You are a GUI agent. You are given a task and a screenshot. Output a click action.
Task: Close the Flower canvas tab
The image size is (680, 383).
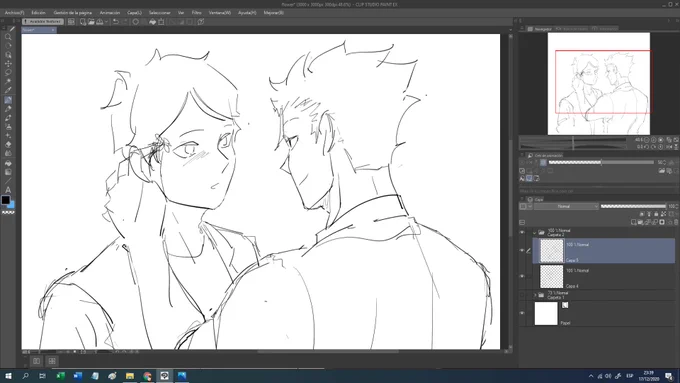53,30
